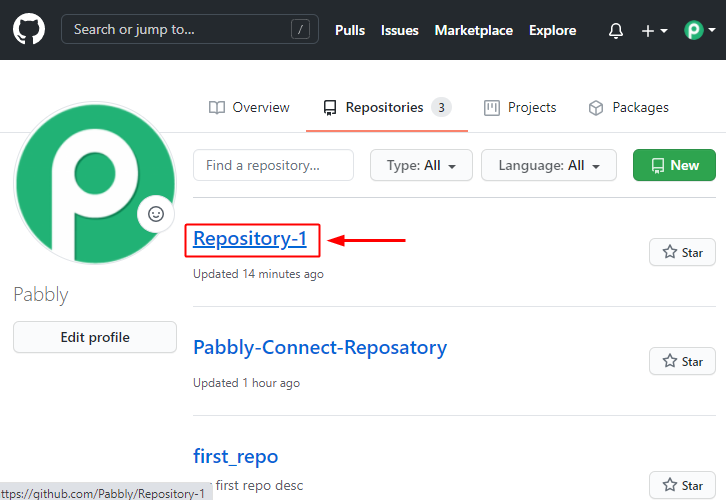Click the Find a repository field
Viewport: 726px width, 500px height.
click(273, 165)
